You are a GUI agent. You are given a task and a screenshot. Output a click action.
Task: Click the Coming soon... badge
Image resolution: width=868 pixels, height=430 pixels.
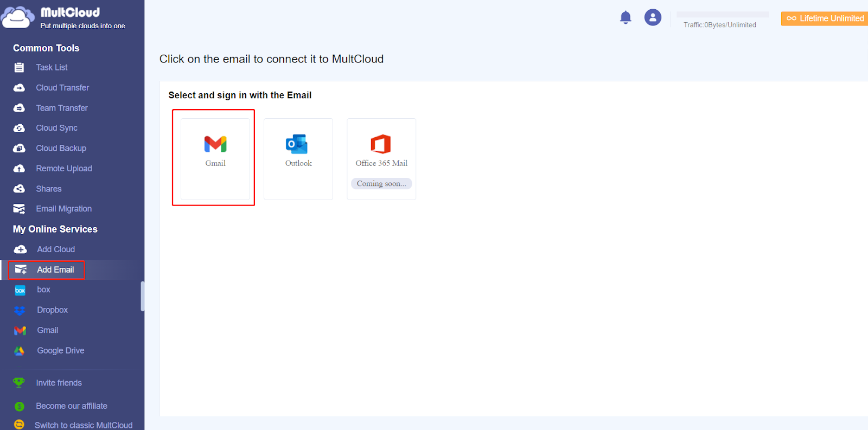tap(381, 184)
